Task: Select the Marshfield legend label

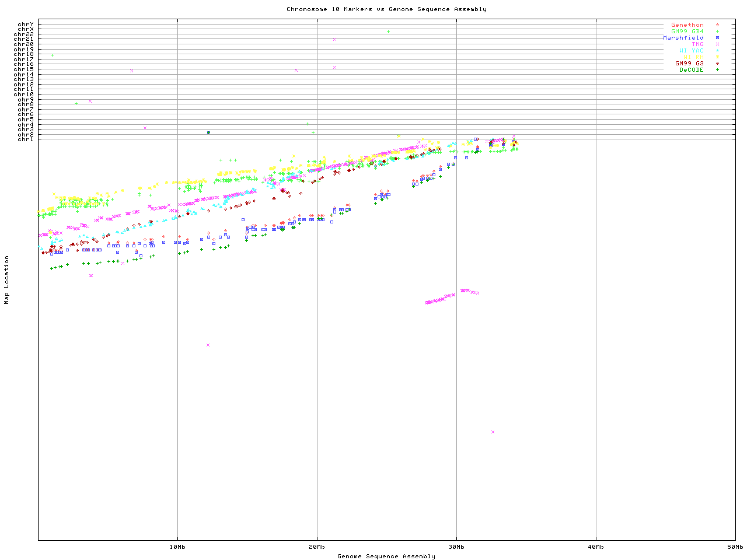Action: (683, 38)
